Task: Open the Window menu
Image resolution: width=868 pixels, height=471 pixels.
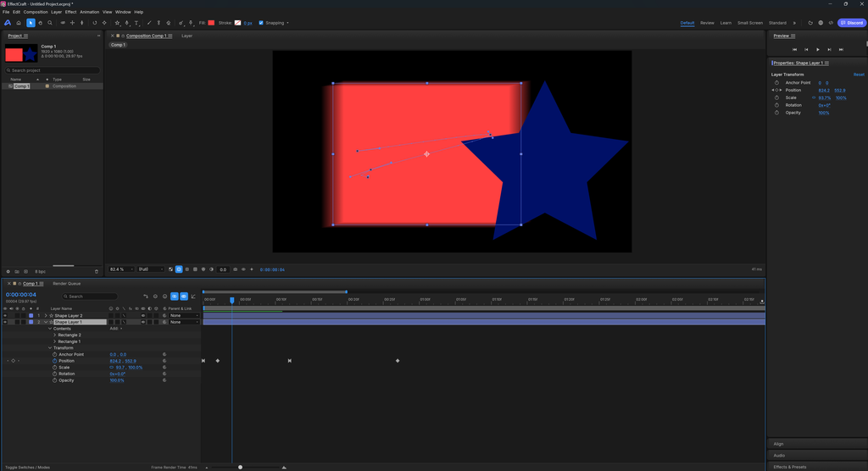Action: click(123, 12)
